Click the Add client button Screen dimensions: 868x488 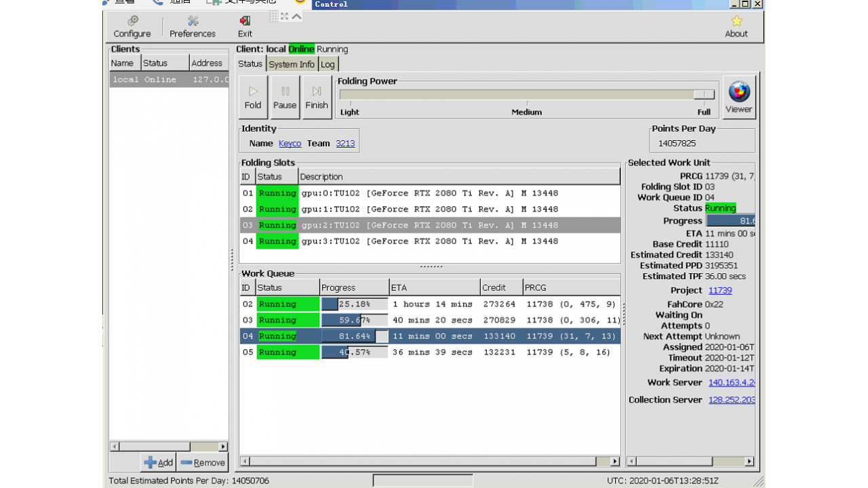point(158,462)
